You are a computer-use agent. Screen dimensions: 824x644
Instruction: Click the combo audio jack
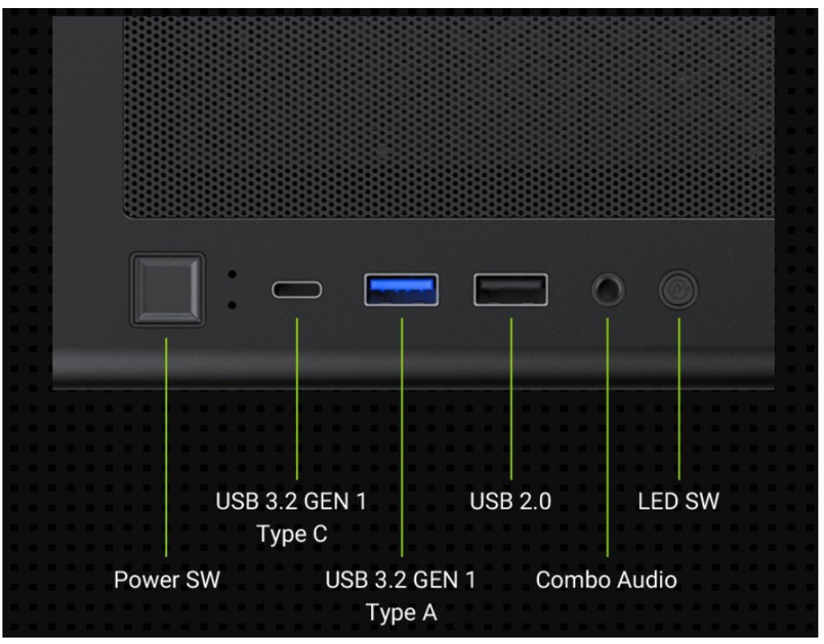[608, 290]
